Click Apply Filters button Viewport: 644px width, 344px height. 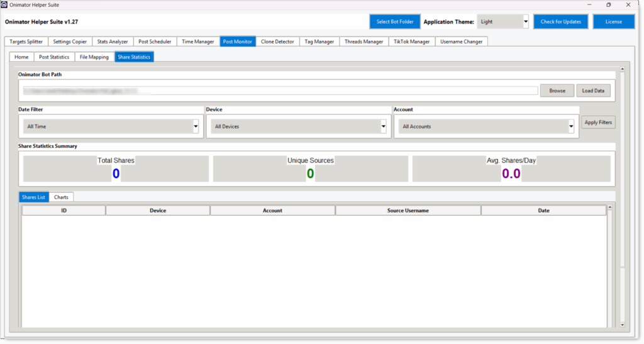(x=598, y=123)
